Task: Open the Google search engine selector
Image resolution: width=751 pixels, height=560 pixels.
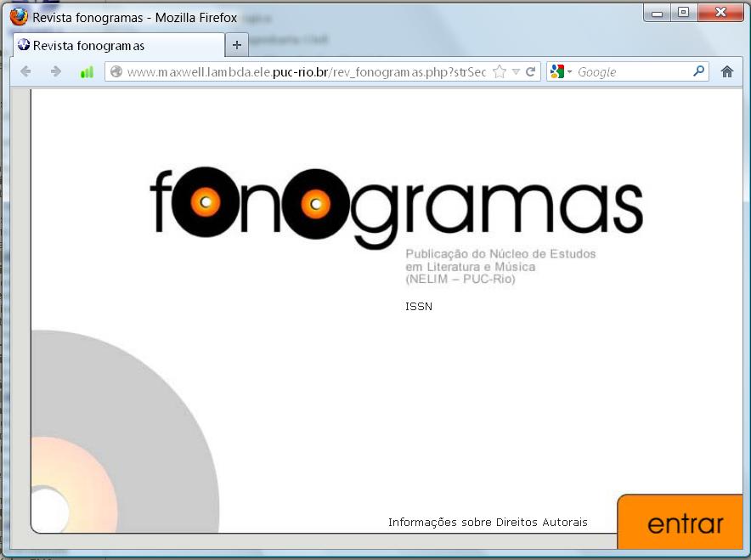Action: (x=561, y=72)
